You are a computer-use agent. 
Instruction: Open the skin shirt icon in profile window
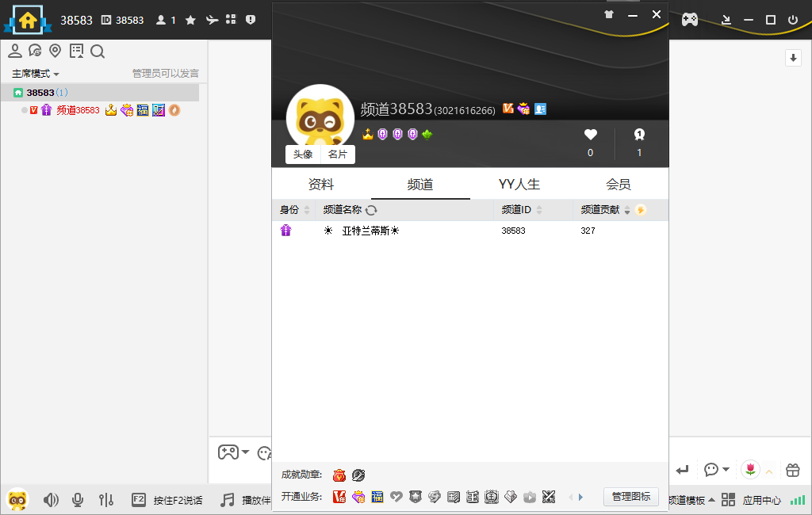[x=609, y=14]
